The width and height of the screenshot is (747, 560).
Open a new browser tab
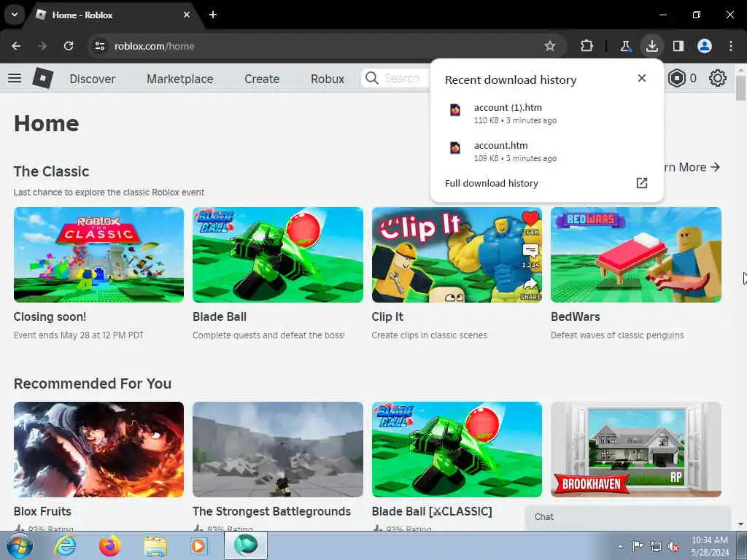213,15
